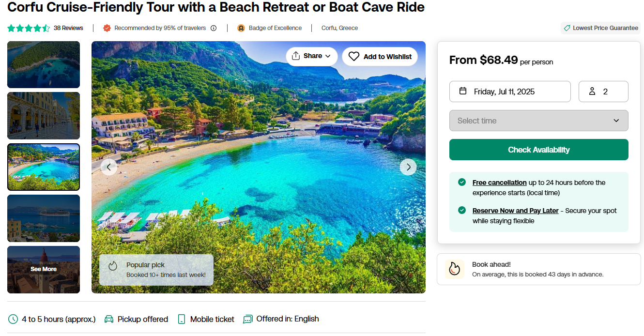Viewport: 644px width, 336px height.
Task: Click the Lowest Price Guarantee tag icon
Action: pyautogui.click(x=567, y=28)
